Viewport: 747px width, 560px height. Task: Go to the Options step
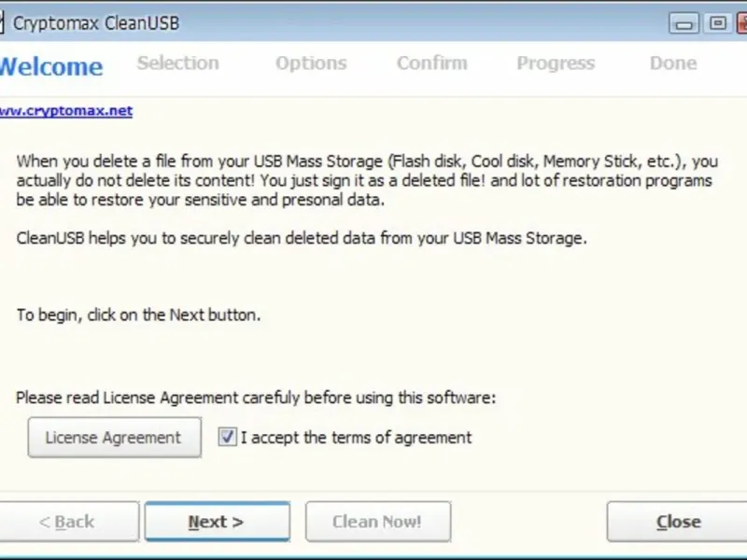(311, 63)
